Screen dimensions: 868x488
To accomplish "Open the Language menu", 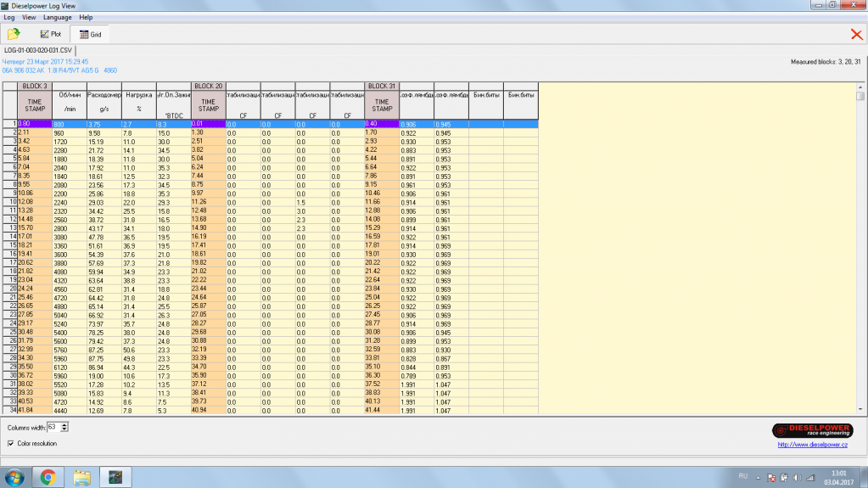I will (58, 17).
